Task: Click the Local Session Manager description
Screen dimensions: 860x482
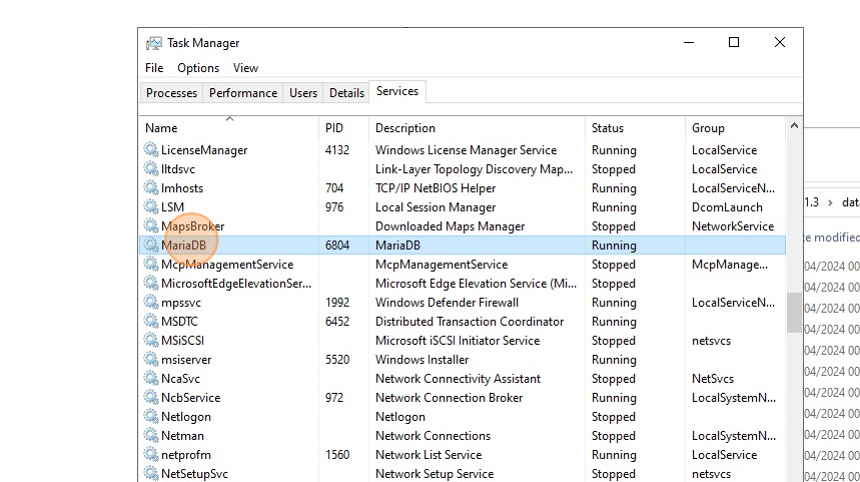Action: tap(435, 207)
